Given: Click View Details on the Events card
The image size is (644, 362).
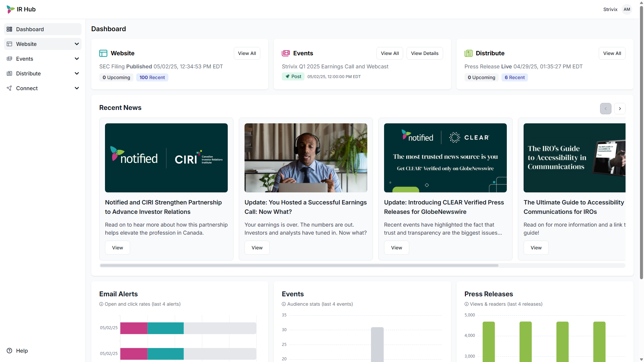Looking at the screenshot, I should 424,53.
